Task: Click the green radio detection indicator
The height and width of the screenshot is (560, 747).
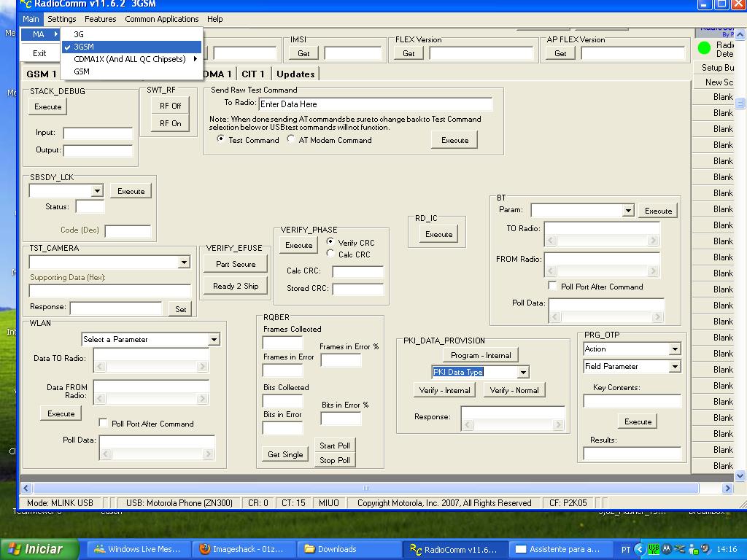Action: [x=704, y=48]
